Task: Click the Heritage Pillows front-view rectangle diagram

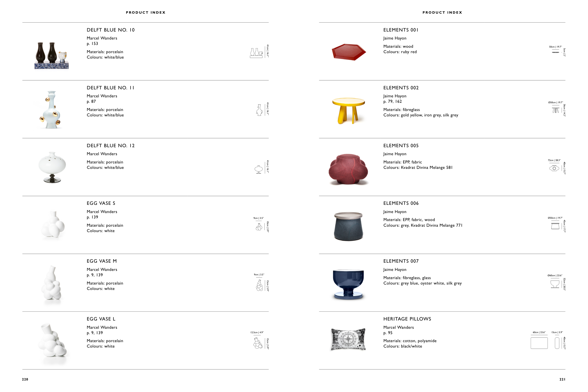Action: click(539, 343)
